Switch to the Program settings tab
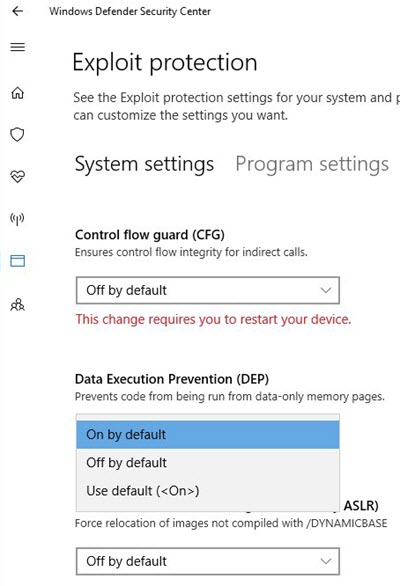 312,164
